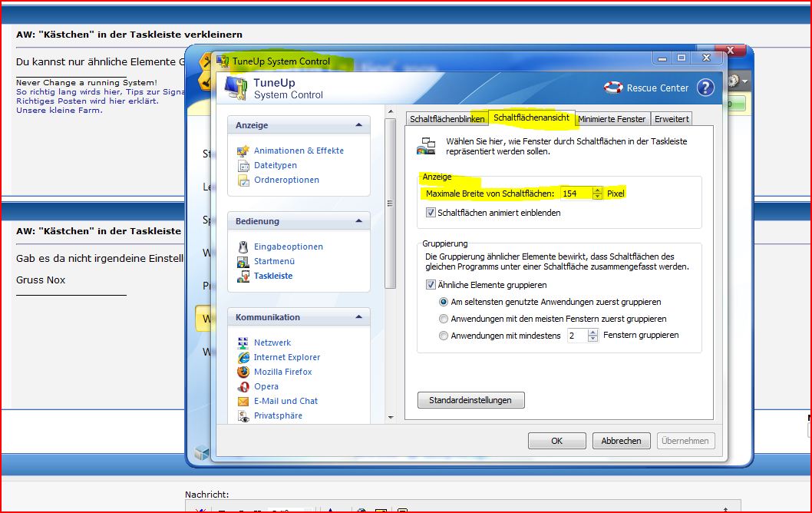Switch to the Erweitert tab

[672, 119]
